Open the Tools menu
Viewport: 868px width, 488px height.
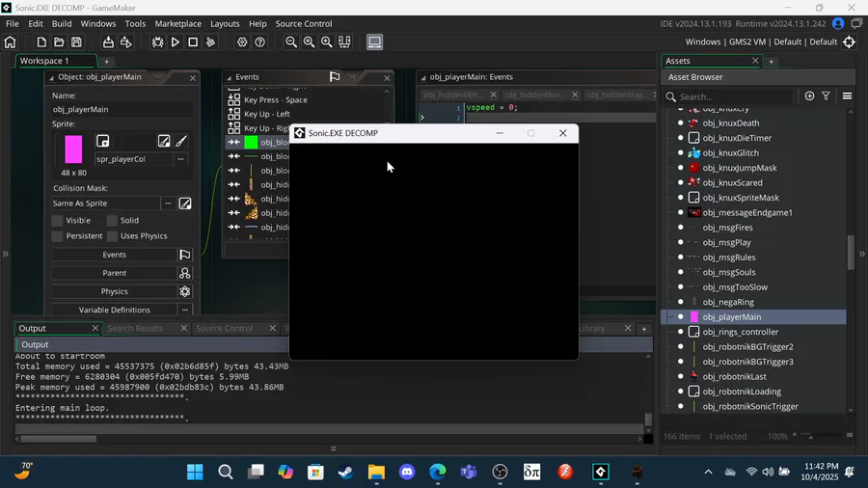(135, 24)
